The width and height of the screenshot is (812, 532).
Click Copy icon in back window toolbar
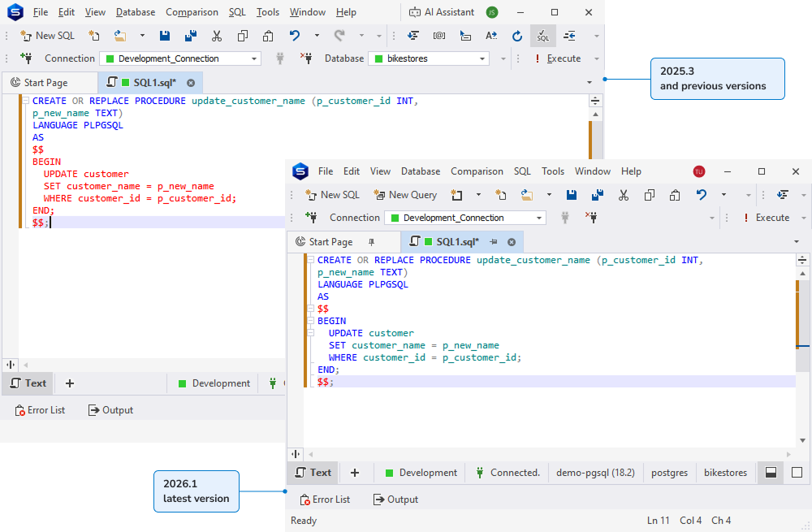click(242, 36)
